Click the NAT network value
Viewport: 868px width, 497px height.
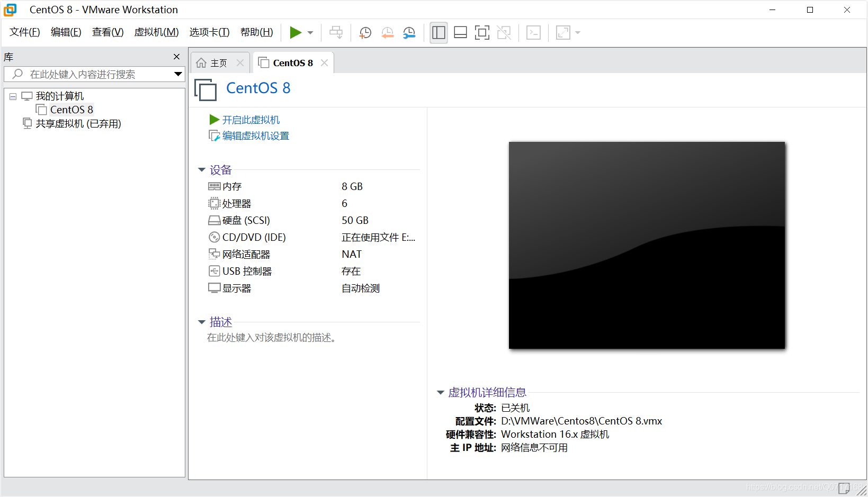(x=352, y=254)
